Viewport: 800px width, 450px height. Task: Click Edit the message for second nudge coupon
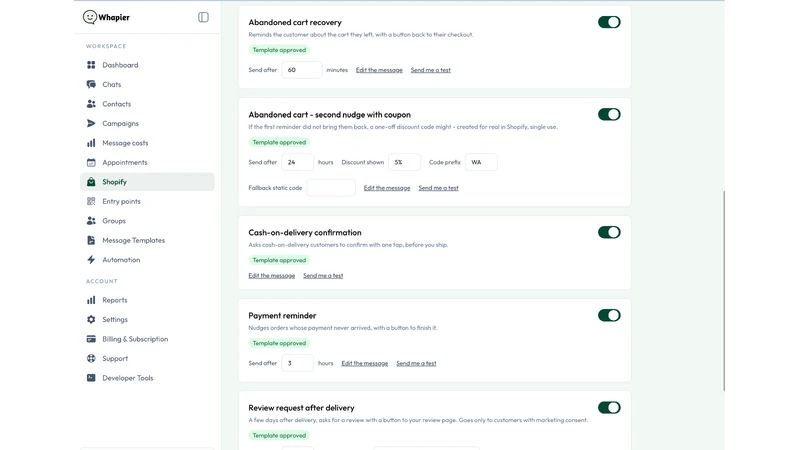[387, 188]
